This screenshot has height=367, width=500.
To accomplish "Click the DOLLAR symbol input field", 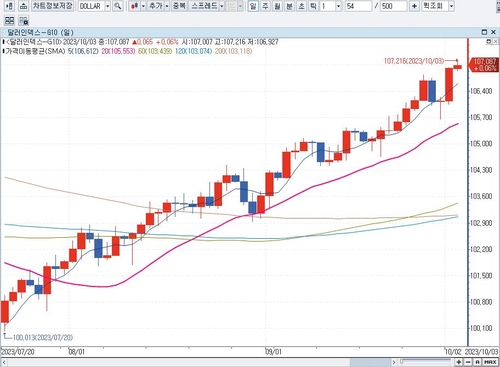I will [91, 6].
